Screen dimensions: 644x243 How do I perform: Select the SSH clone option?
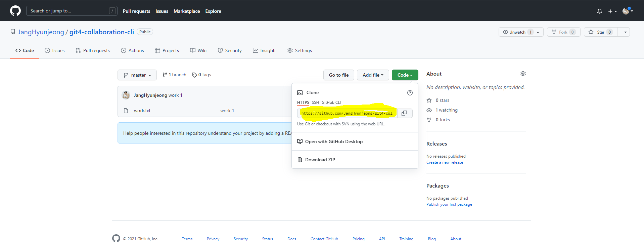click(315, 103)
